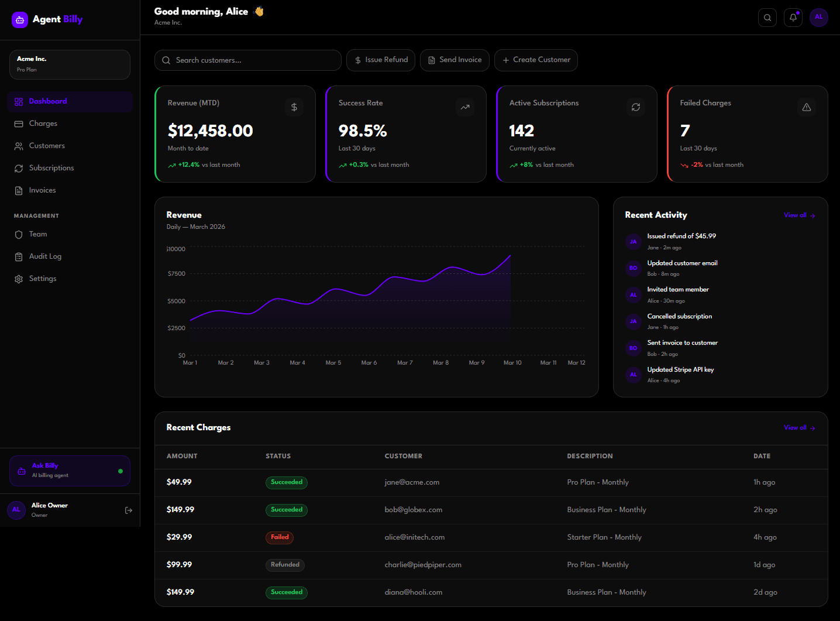
Task: Click the Create Customer button
Action: coord(535,60)
